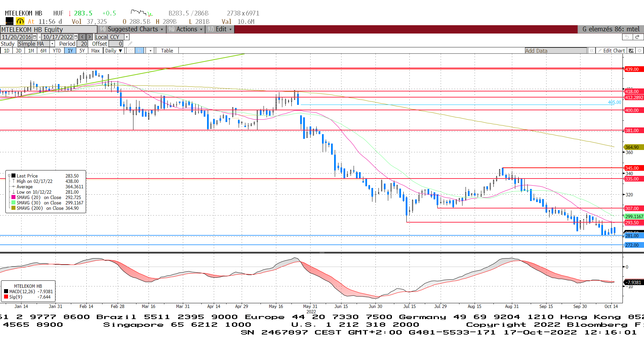644x351 pixels.
Task: Click the 299.1167 green axis label
Action: coord(634,217)
